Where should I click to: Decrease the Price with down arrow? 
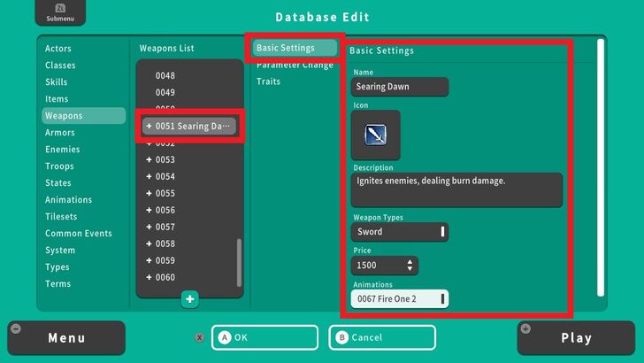(410, 269)
